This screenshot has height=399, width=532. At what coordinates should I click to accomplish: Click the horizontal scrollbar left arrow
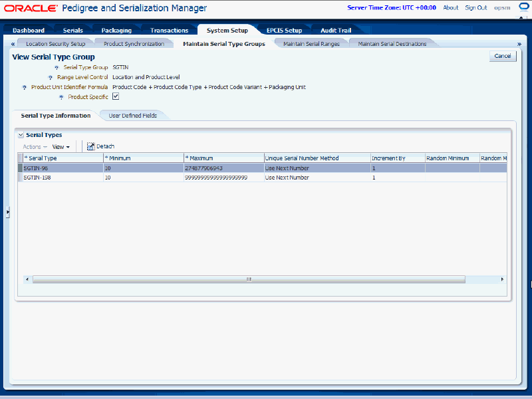27,279
